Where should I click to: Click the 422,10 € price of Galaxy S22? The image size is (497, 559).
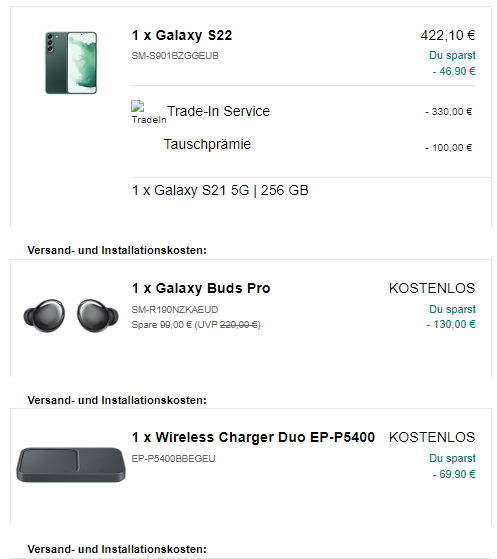click(x=448, y=35)
